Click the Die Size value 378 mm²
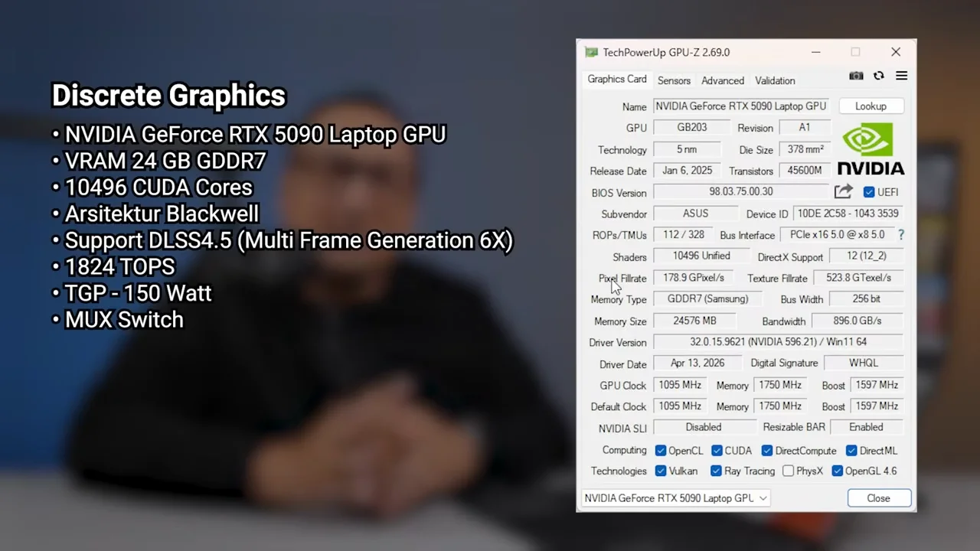 [805, 149]
